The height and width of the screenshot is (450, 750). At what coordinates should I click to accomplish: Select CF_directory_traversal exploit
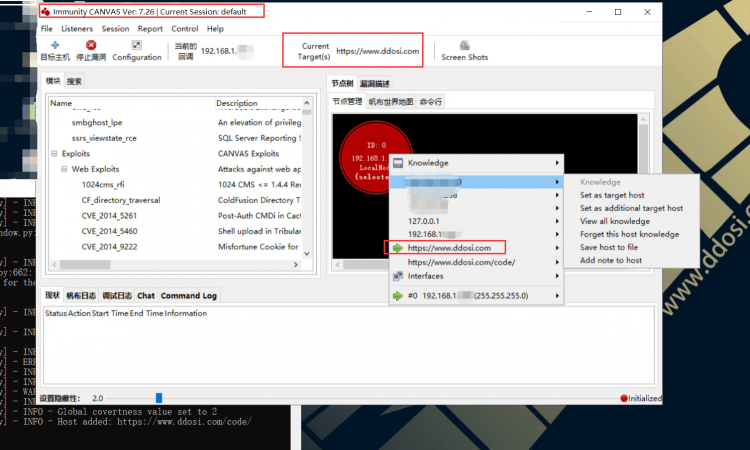tap(121, 200)
